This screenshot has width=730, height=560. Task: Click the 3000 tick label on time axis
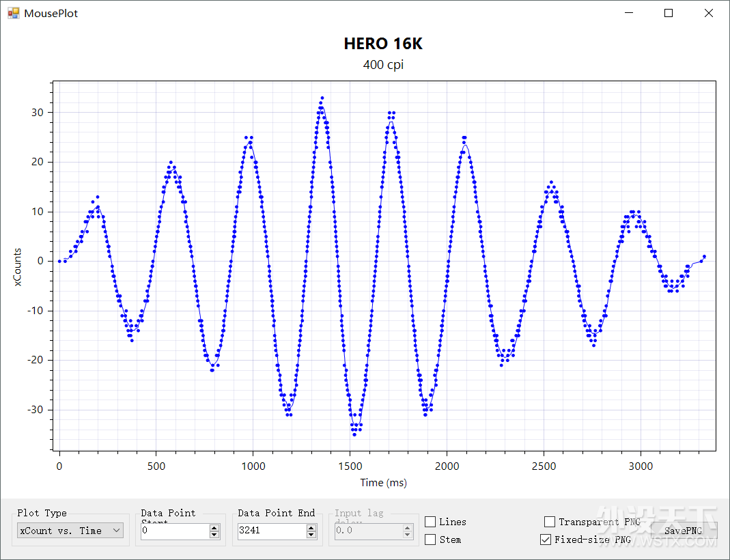[641, 466]
